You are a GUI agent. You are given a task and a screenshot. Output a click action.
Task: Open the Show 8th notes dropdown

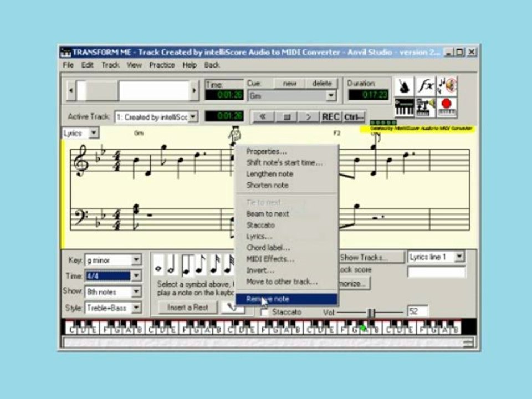136,292
